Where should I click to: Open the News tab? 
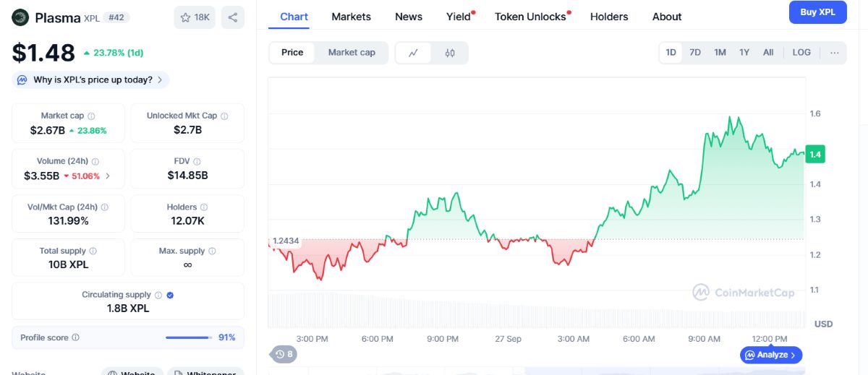pos(409,17)
